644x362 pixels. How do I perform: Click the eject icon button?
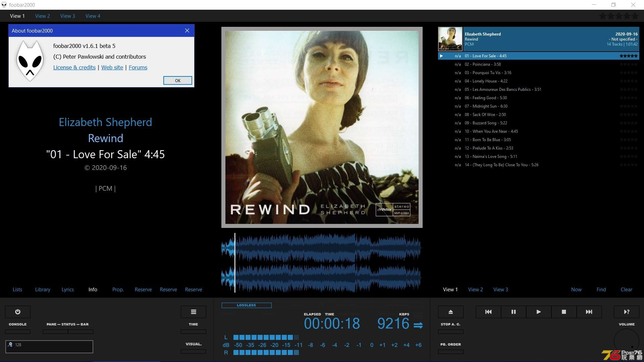click(451, 312)
